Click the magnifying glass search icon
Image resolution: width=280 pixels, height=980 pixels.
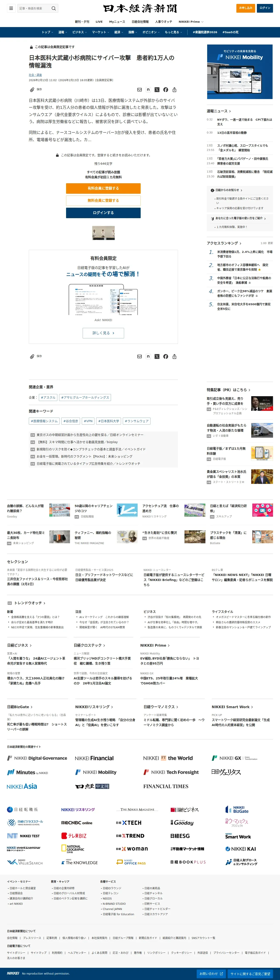pyautogui.click(x=54, y=8)
